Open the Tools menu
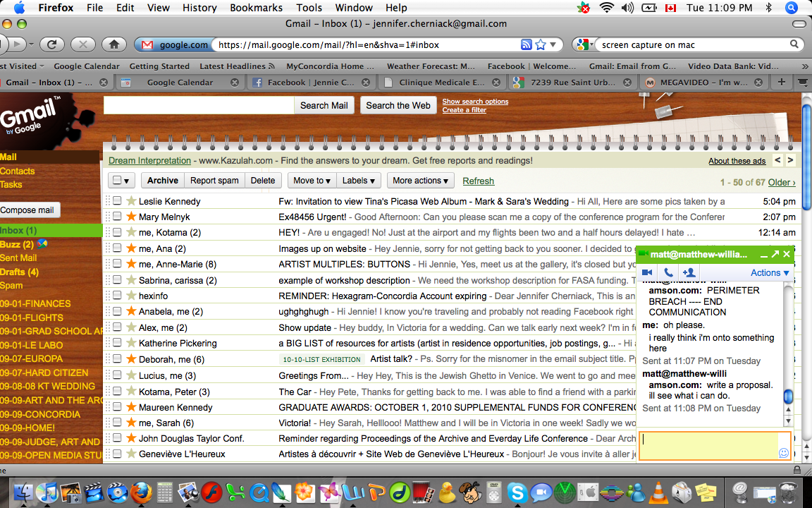Image resolution: width=812 pixels, height=508 pixels. tap(309, 8)
